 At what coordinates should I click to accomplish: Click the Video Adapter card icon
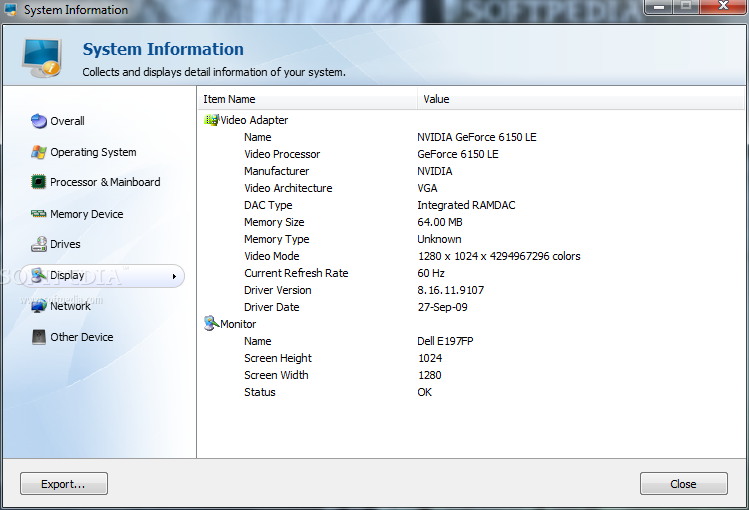211,120
